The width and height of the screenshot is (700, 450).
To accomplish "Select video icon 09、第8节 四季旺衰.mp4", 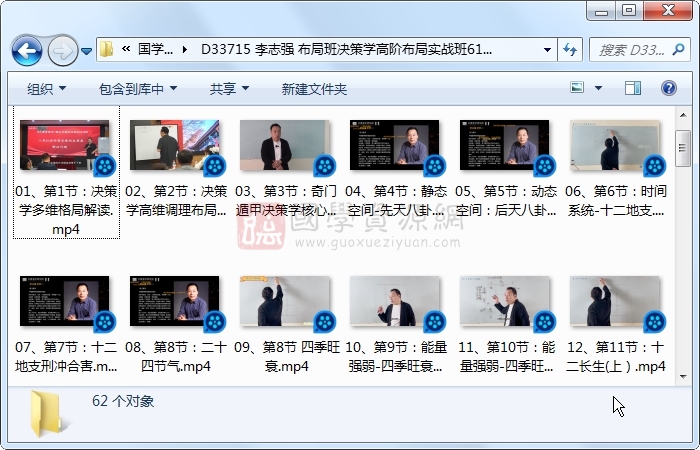I will tap(287, 303).
